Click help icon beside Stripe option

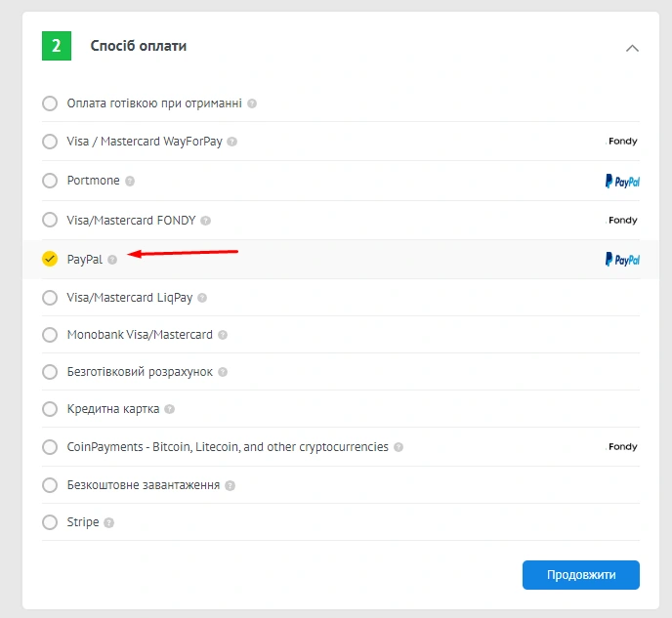tap(109, 522)
